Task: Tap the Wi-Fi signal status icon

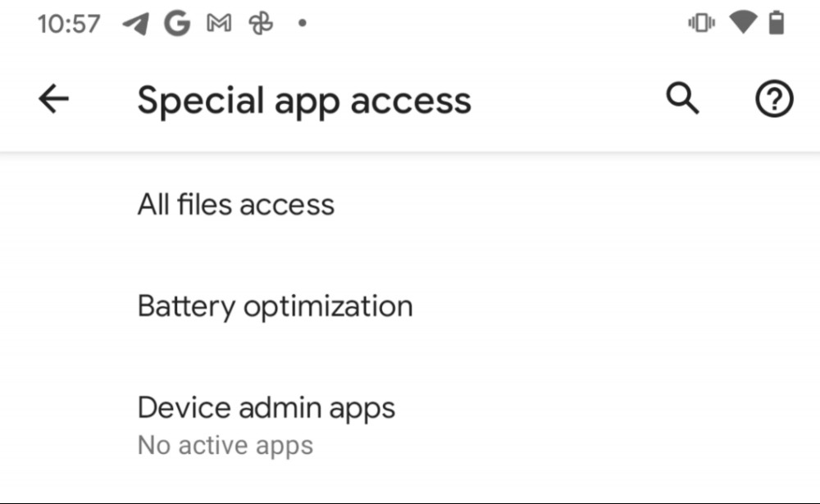Action: 743,23
